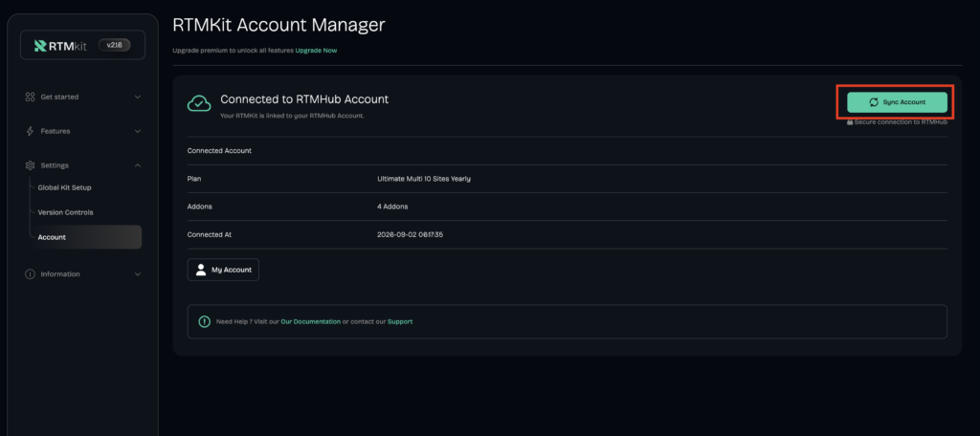Collapse the Settings section chevron

(x=138, y=165)
